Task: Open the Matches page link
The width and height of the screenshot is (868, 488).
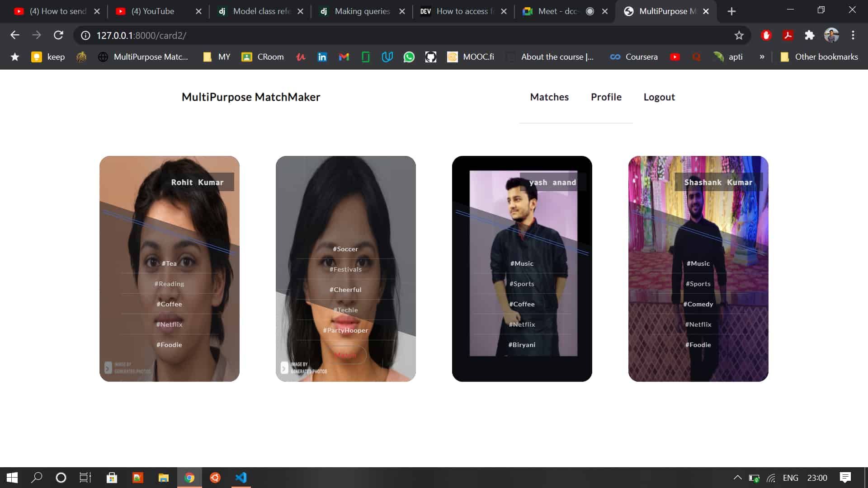Action: tap(549, 97)
